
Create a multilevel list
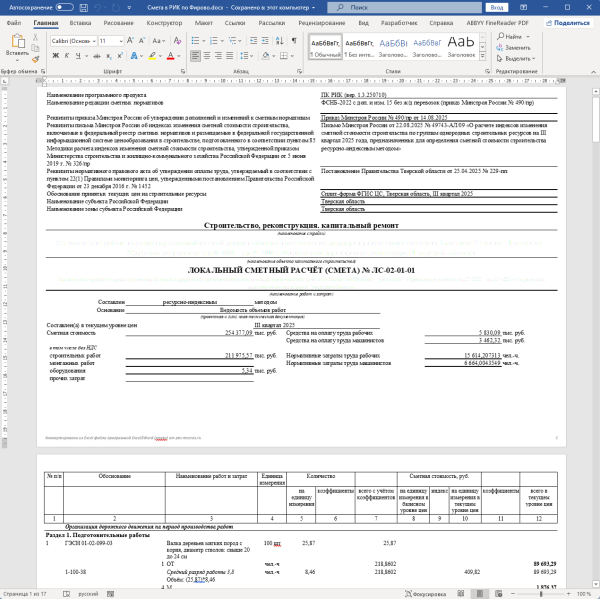coord(232,41)
